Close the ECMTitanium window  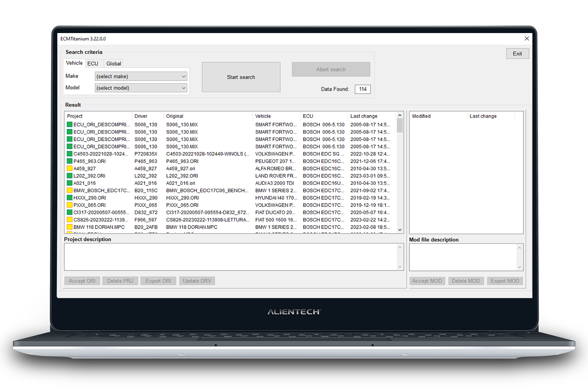pos(526,39)
